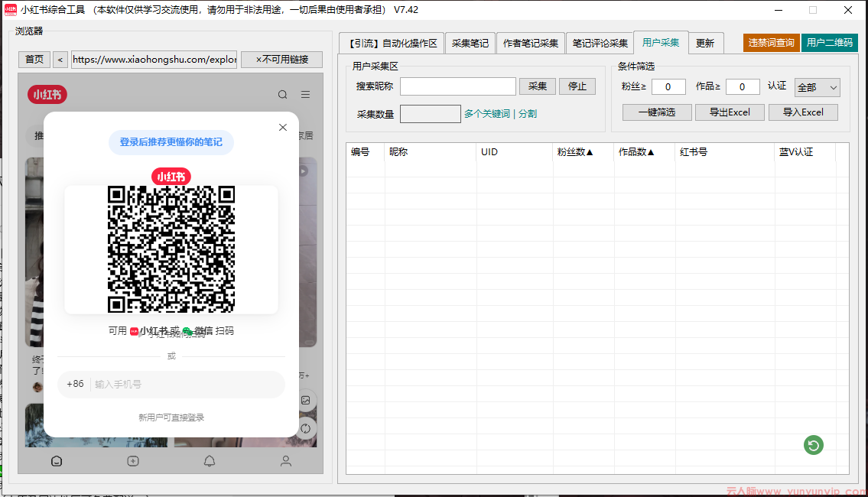Click the 用户二维码 button
Viewport: 868px width, 497px height.
click(829, 43)
